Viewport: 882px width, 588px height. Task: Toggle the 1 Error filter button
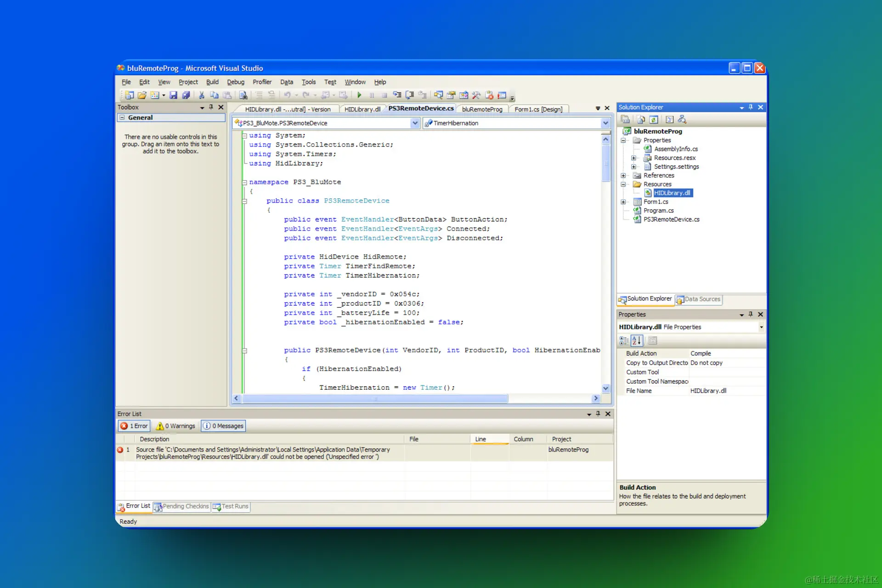tap(134, 426)
